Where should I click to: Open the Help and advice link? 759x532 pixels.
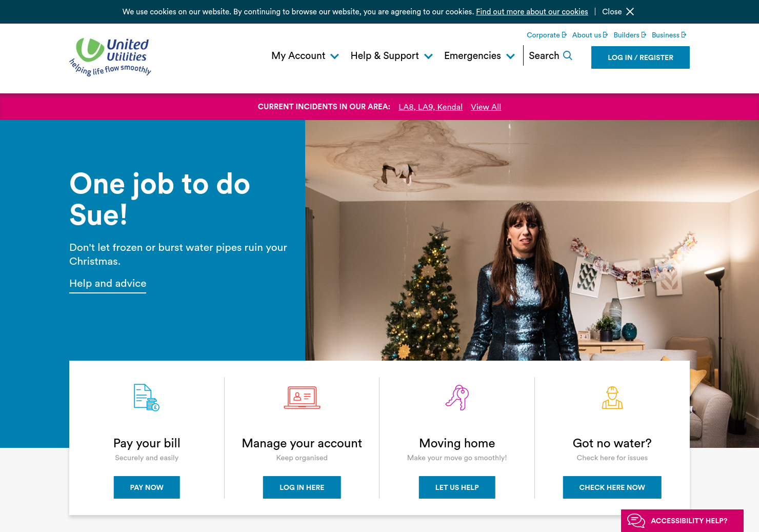coord(108,284)
